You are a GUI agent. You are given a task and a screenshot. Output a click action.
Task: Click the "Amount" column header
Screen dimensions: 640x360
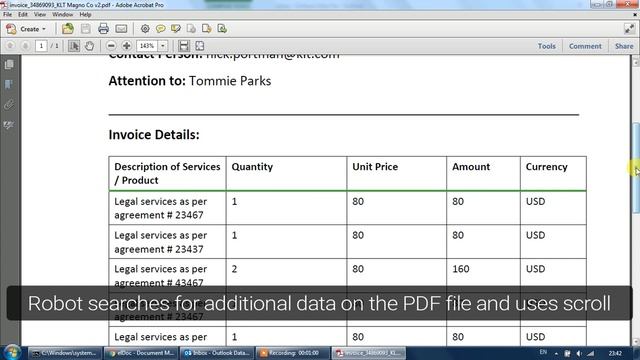[x=471, y=167]
